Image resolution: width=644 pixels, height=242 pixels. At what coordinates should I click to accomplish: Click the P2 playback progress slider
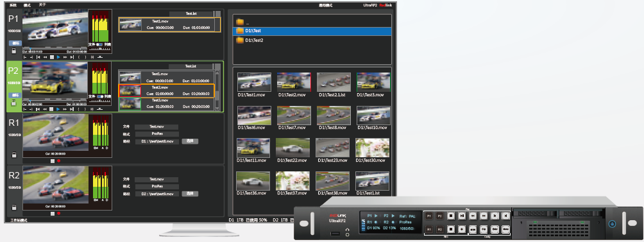pyautogui.click(x=55, y=100)
